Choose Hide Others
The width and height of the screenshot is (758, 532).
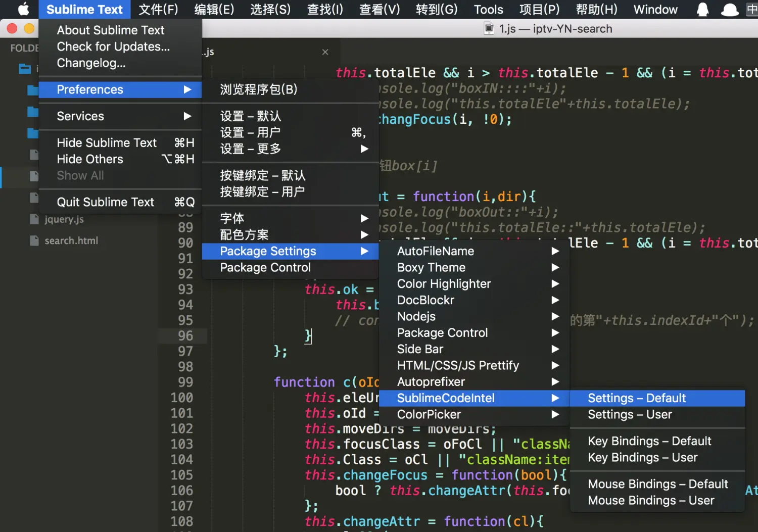pyautogui.click(x=120, y=159)
